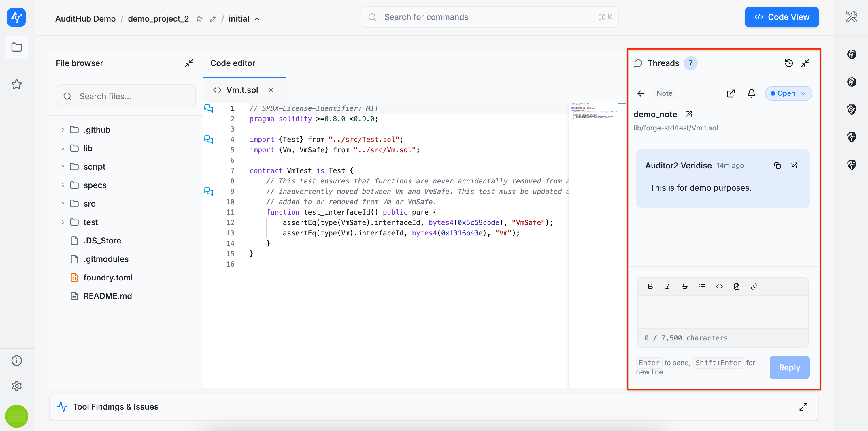This screenshot has height=431, width=868.
Task: Click the comment marker on line 4
Action: click(209, 139)
